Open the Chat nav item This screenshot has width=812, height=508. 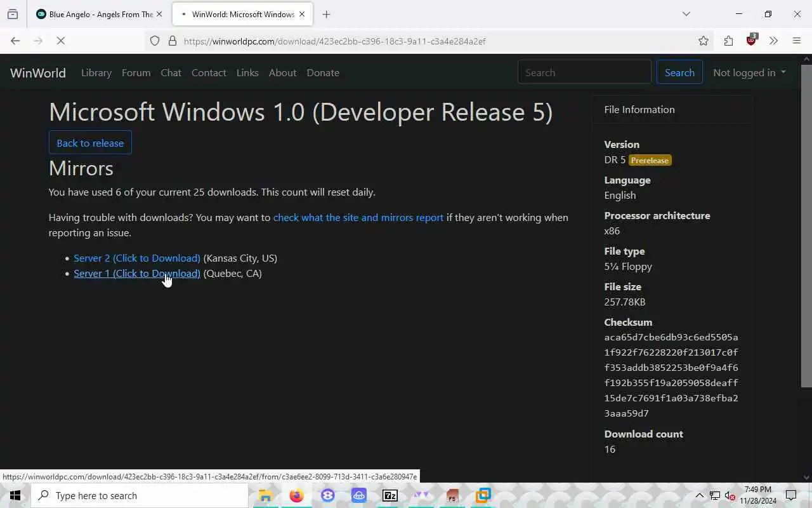coord(171,72)
